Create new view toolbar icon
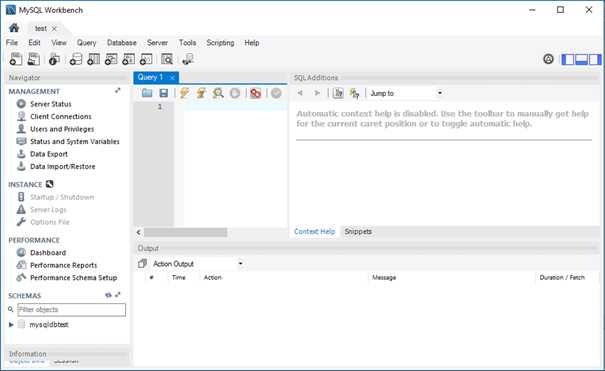 tap(111, 59)
